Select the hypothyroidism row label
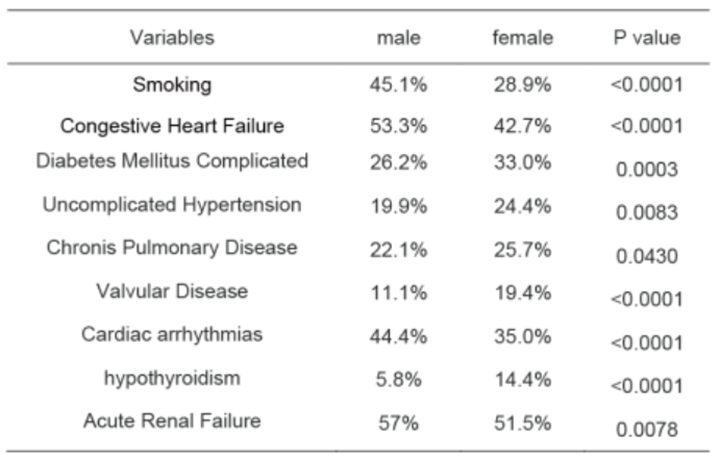720x460 pixels. (172, 378)
